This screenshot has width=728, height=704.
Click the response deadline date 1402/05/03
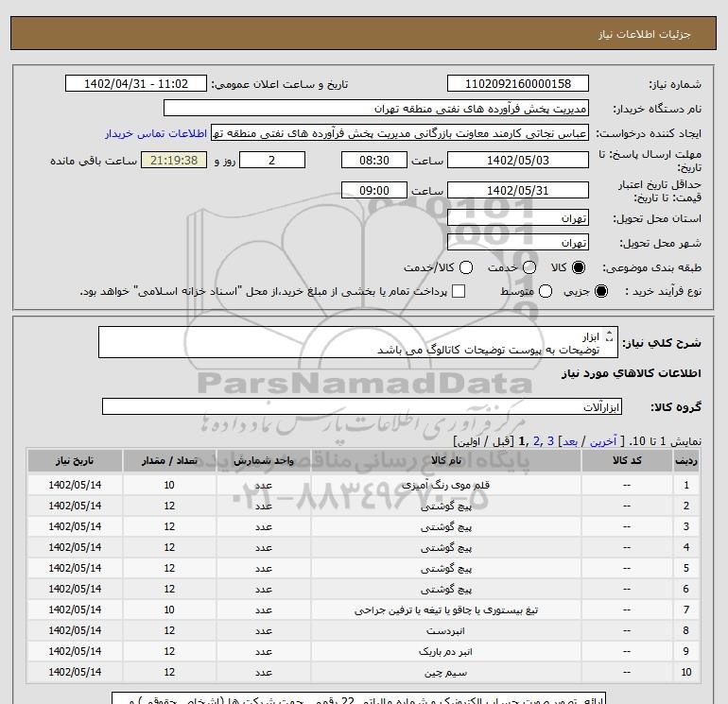click(518, 160)
